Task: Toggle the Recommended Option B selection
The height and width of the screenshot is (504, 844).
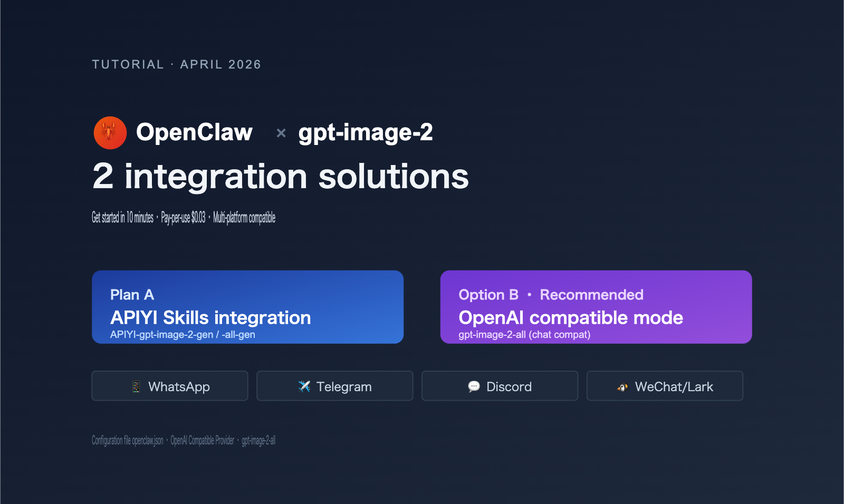Action: click(592, 295)
